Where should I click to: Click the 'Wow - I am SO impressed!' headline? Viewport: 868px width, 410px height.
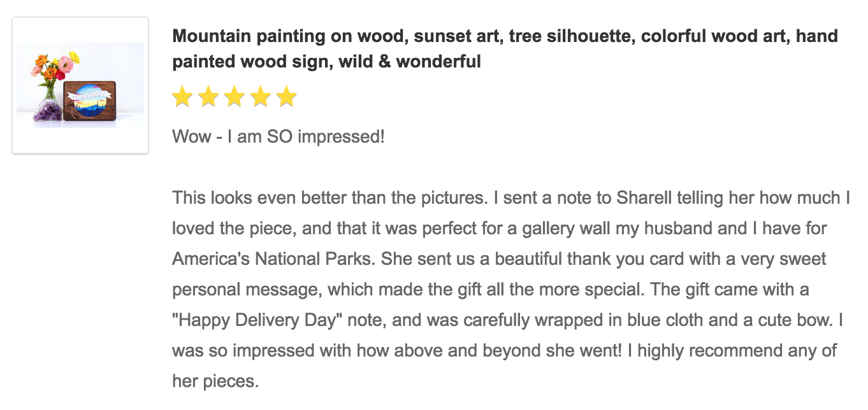click(x=278, y=136)
